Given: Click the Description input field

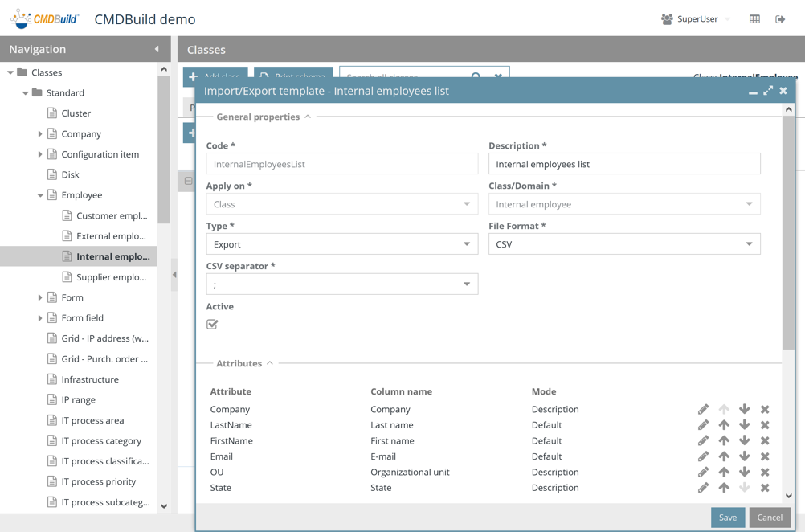Looking at the screenshot, I should [x=623, y=164].
